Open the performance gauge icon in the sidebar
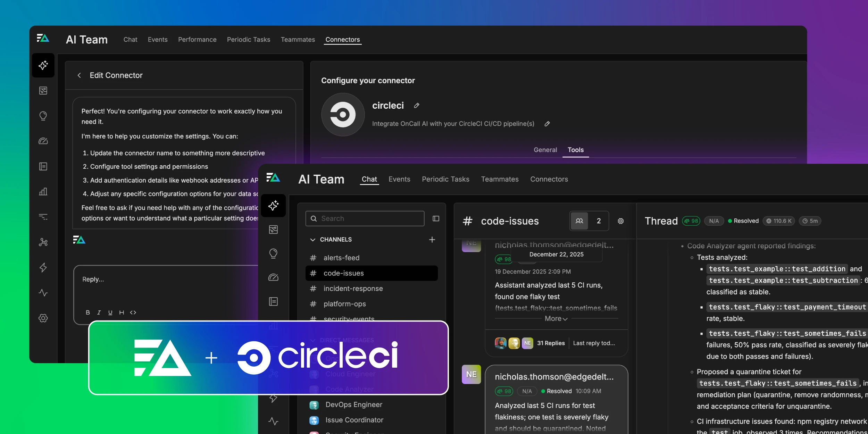The image size is (868, 434). tap(43, 141)
